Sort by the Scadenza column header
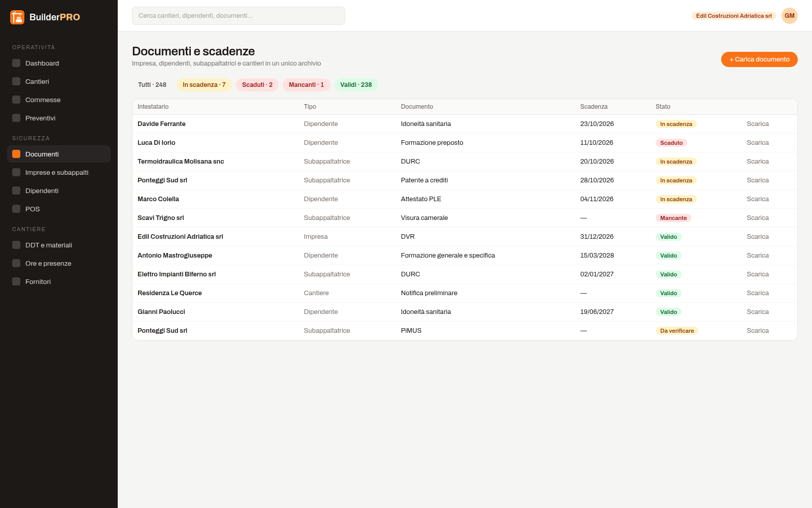The width and height of the screenshot is (812, 508). pyautogui.click(x=594, y=107)
